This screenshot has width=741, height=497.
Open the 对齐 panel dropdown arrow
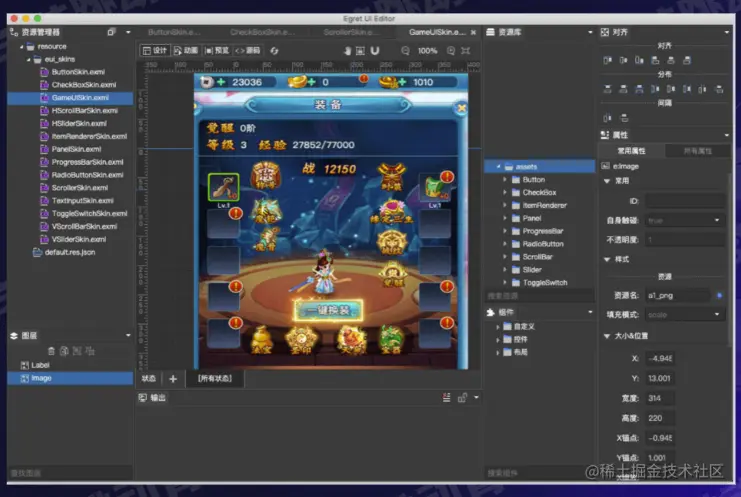[x=726, y=32]
